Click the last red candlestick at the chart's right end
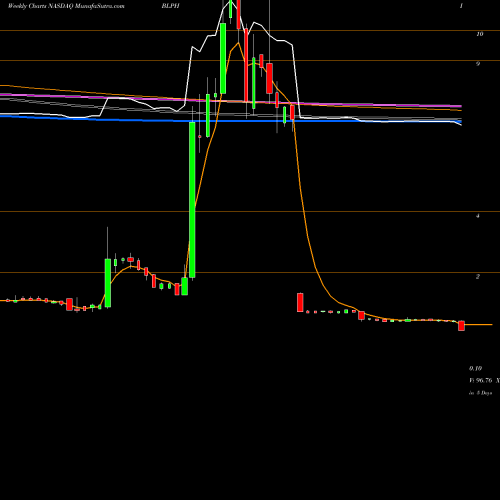Image resolution: width=500 pixels, height=500 pixels. pyautogui.click(x=461, y=326)
